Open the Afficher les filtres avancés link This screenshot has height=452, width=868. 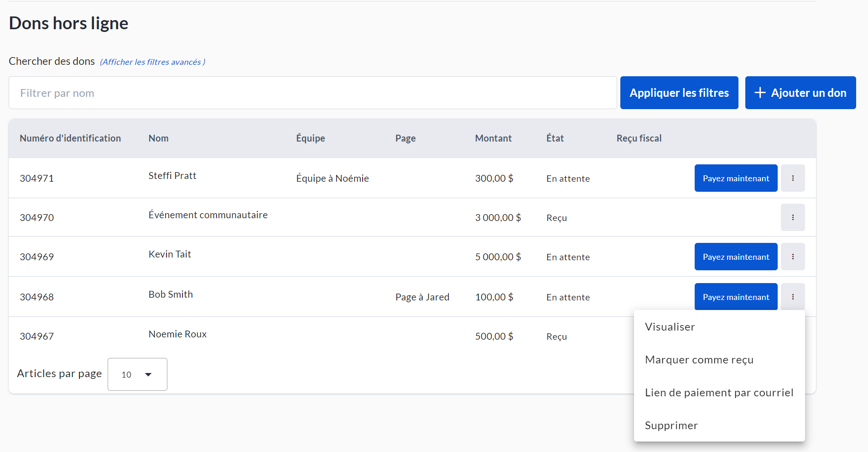point(152,62)
